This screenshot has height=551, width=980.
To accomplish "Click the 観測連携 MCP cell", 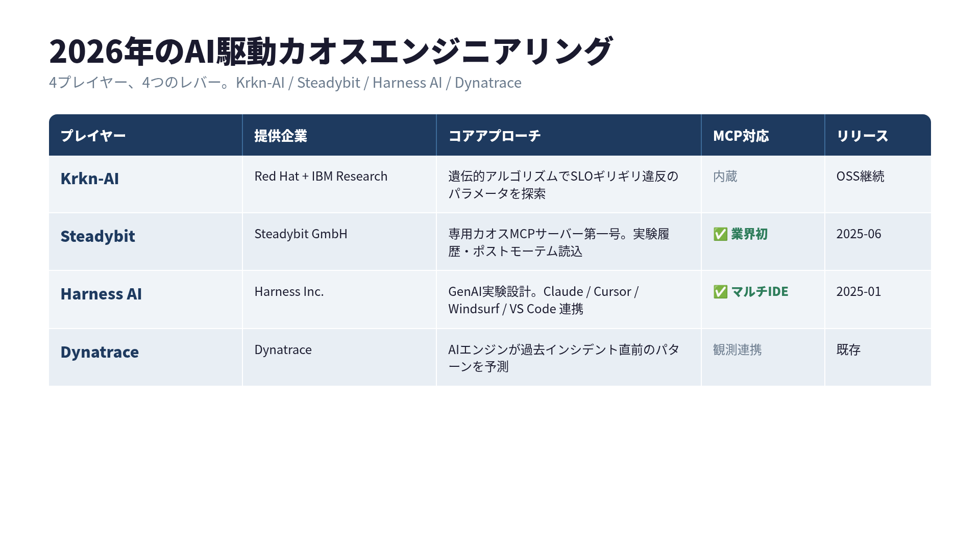I will [763, 357].
